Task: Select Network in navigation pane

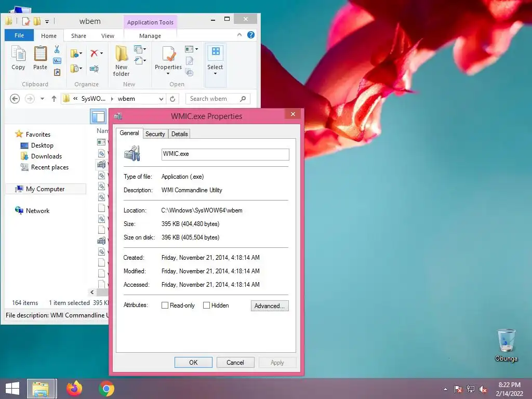Action: coord(37,211)
